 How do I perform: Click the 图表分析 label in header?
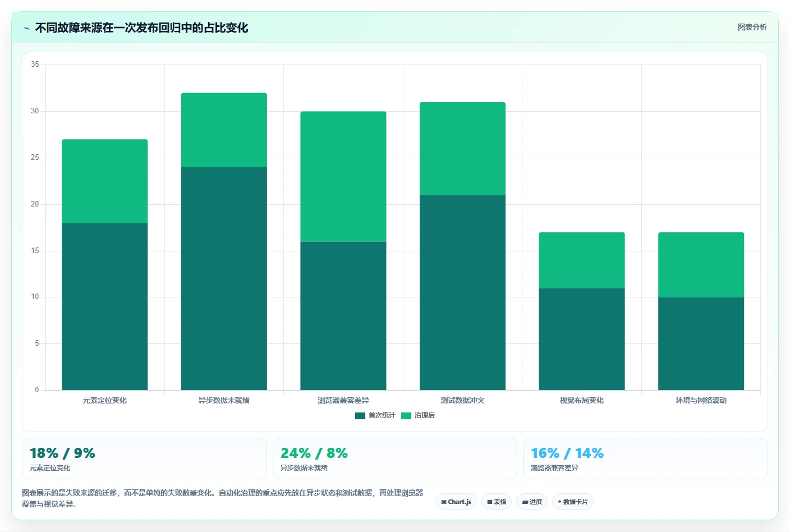pos(752,27)
